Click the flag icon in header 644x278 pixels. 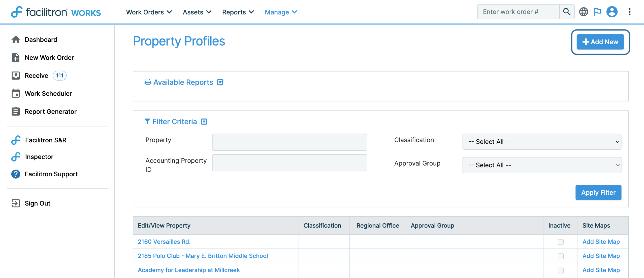pyautogui.click(x=597, y=12)
